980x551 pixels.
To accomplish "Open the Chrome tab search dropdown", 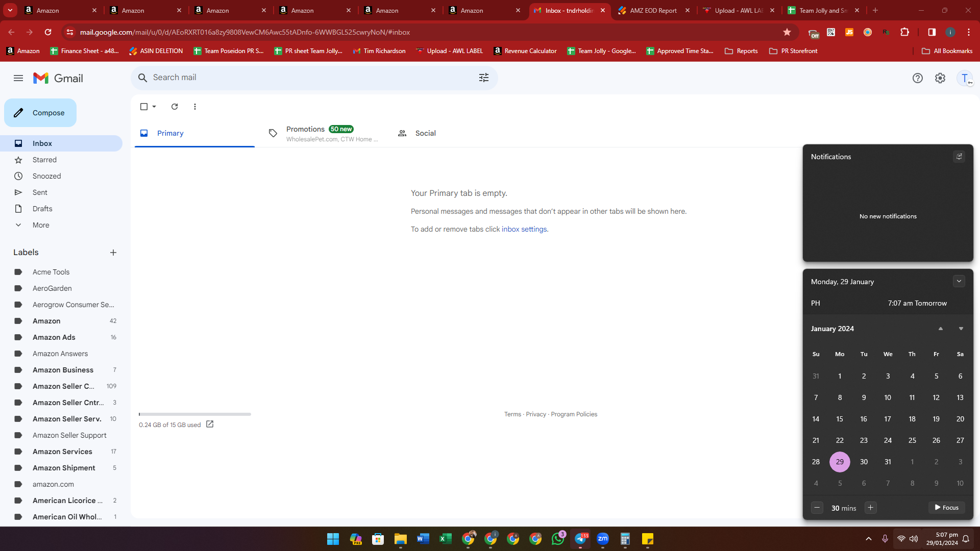I will [10, 10].
